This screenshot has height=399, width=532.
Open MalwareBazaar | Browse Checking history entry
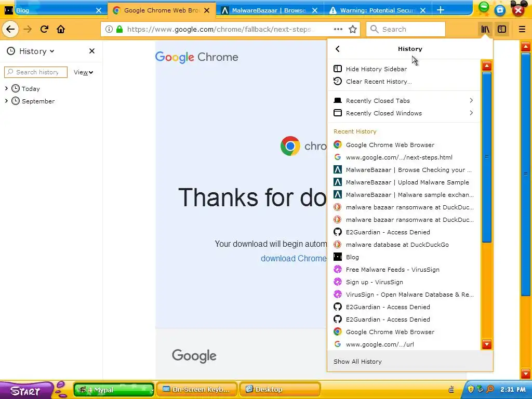point(404,170)
